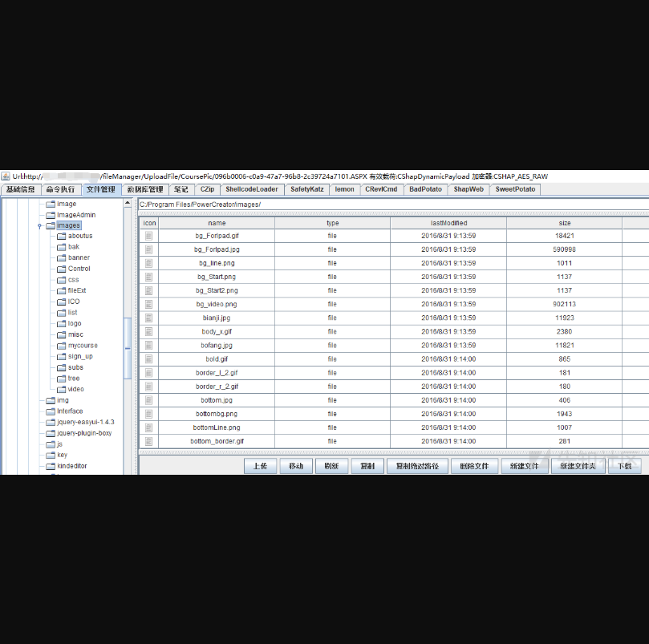Image resolution: width=649 pixels, height=644 pixels.
Task: Collapse the images folder tree node
Action: tap(39, 226)
